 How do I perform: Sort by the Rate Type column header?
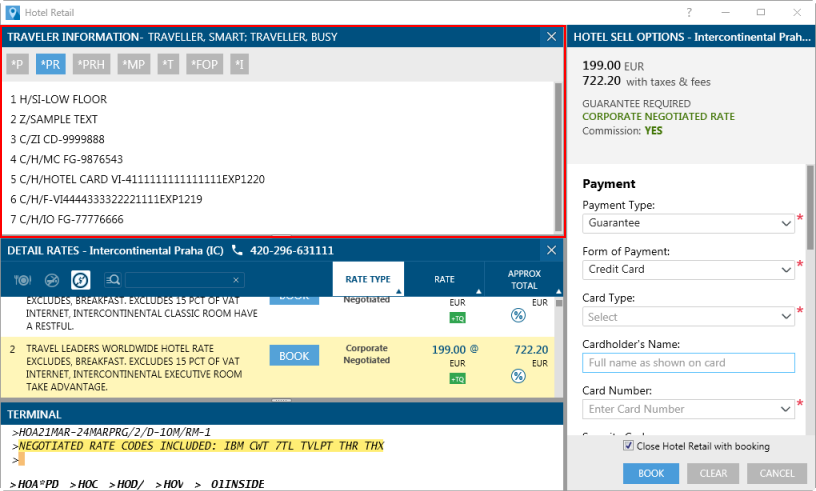click(x=368, y=280)
